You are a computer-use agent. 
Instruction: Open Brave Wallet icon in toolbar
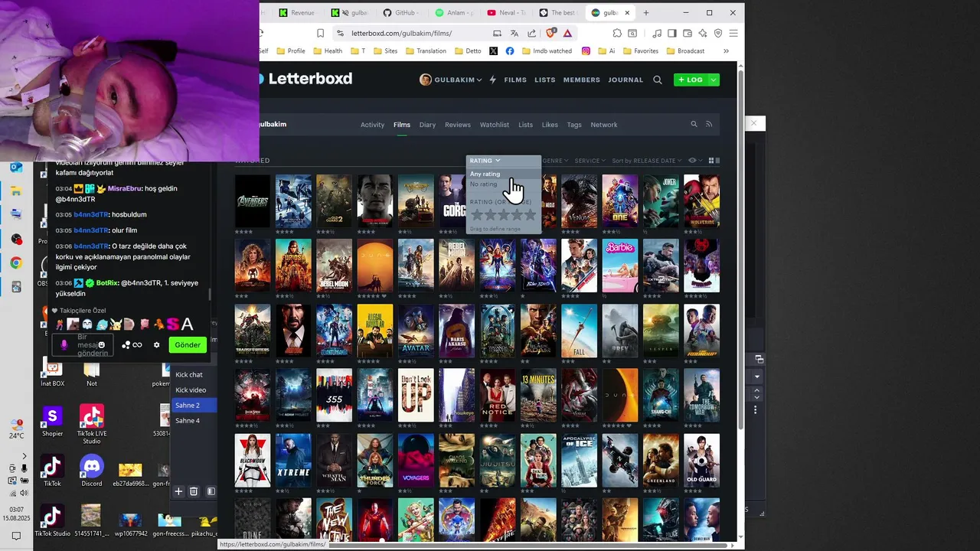pos(688,33)
